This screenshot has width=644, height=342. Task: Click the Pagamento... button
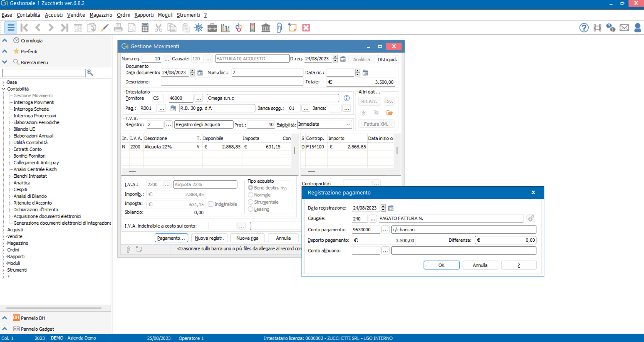pos(171,238)
